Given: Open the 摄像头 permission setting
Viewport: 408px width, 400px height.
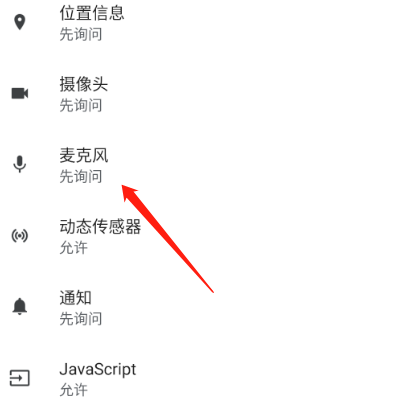Looking at the screenshot, I should pyautogui.click(x=204, y=94).
